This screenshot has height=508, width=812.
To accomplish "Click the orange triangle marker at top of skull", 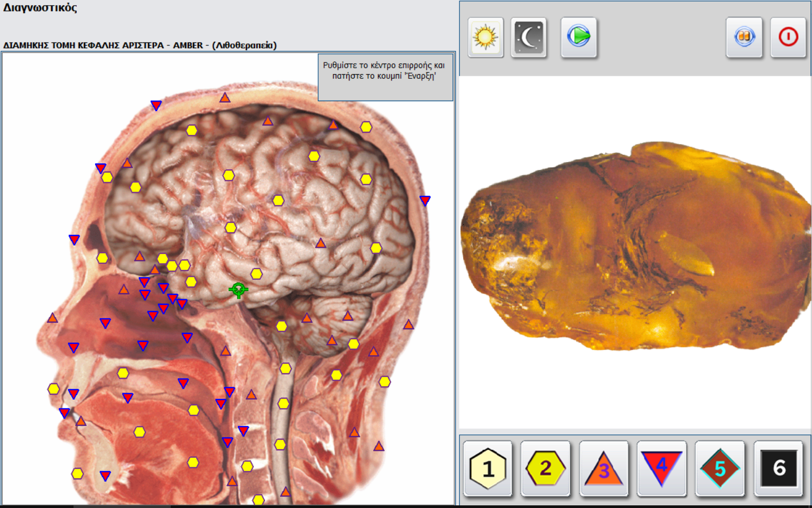I will click(225, 97).
